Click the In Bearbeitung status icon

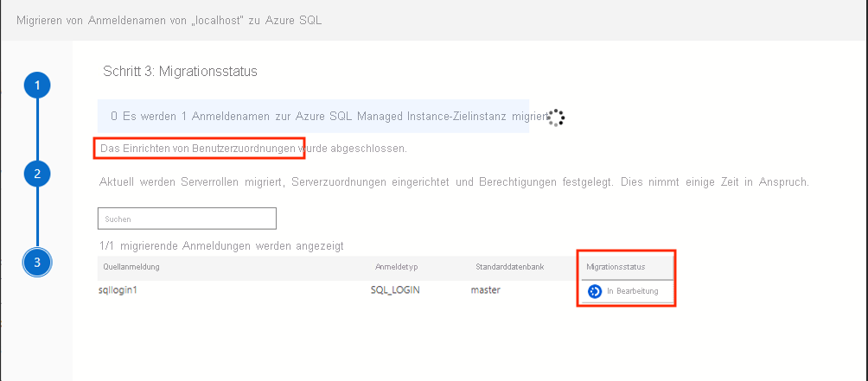point(595,291)
